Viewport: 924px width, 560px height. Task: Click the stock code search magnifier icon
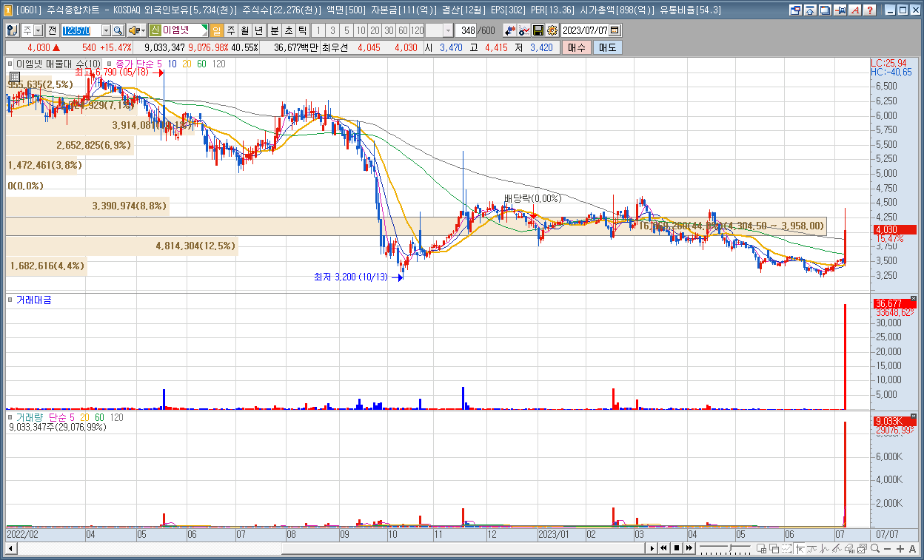pos(118,30)
